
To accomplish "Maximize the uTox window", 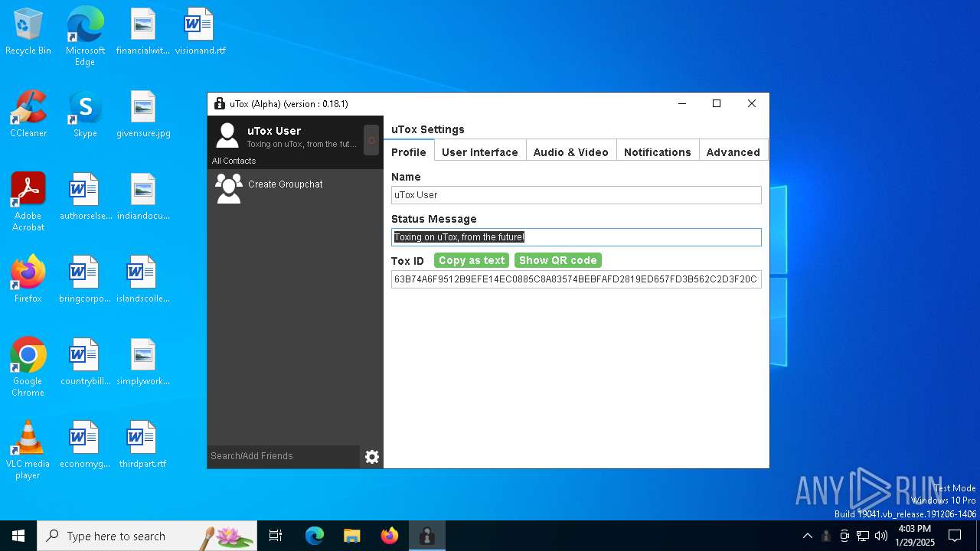I will [717, 104].
